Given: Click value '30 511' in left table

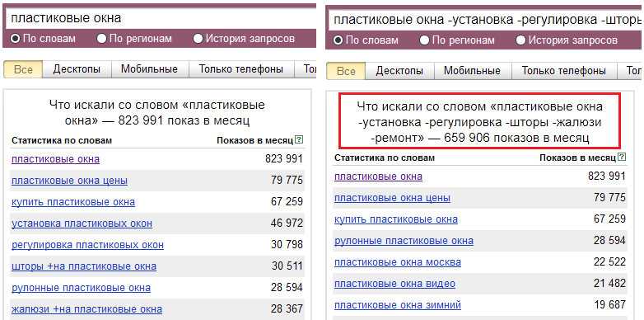Looking at the screenshot, I should [x=287, y=266].
